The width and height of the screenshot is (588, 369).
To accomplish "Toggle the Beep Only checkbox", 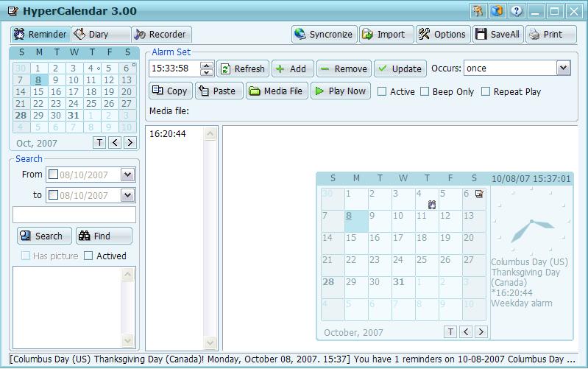I will tap(425, 92).
